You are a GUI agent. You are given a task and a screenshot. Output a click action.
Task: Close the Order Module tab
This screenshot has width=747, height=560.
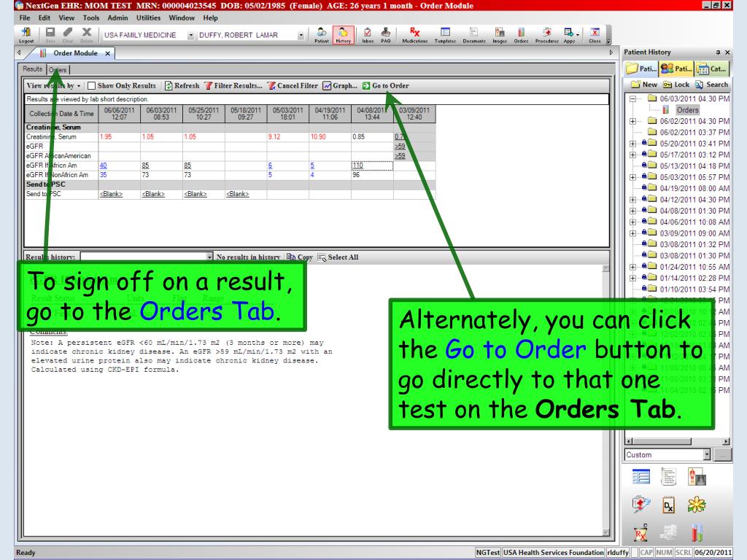pos(108,53)
